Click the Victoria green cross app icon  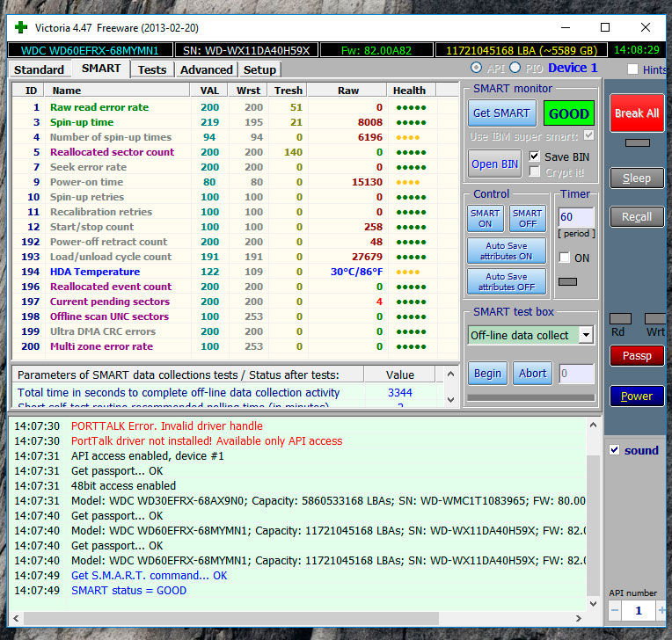coord(20,27)
